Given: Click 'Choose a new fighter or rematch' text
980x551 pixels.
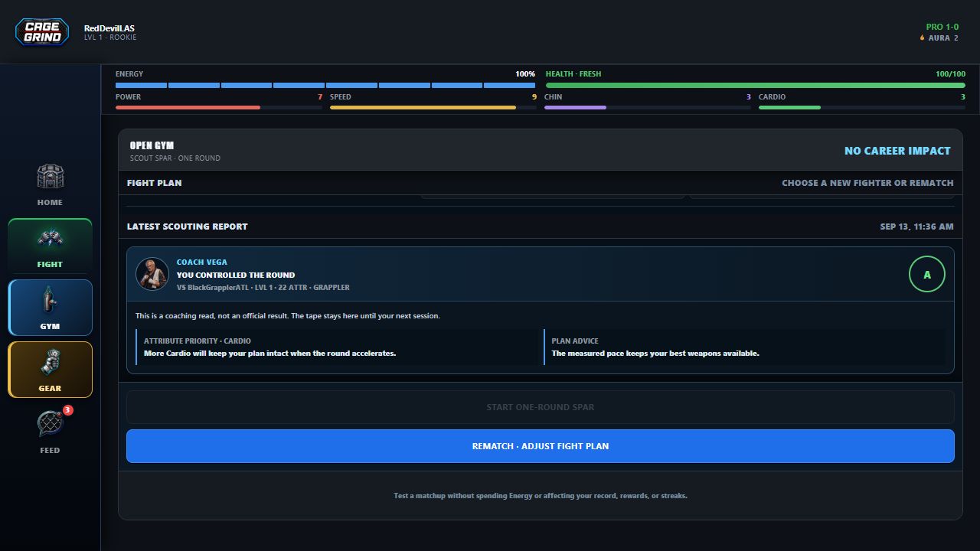Looking at the screenshot, I should (867, 183).
